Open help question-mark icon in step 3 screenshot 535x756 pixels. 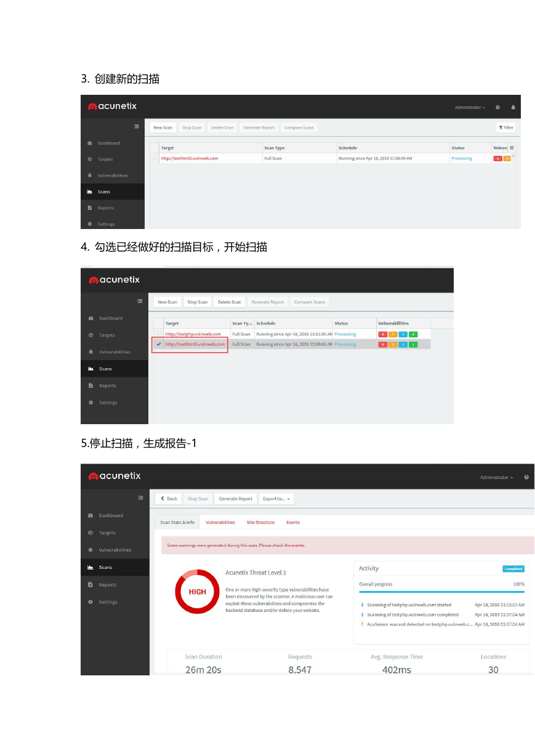[x=497, y=107]
